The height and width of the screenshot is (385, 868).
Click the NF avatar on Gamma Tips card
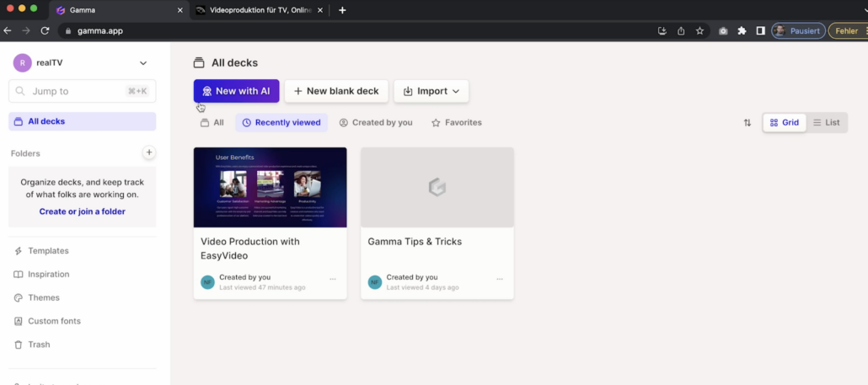tap(375, 282)
